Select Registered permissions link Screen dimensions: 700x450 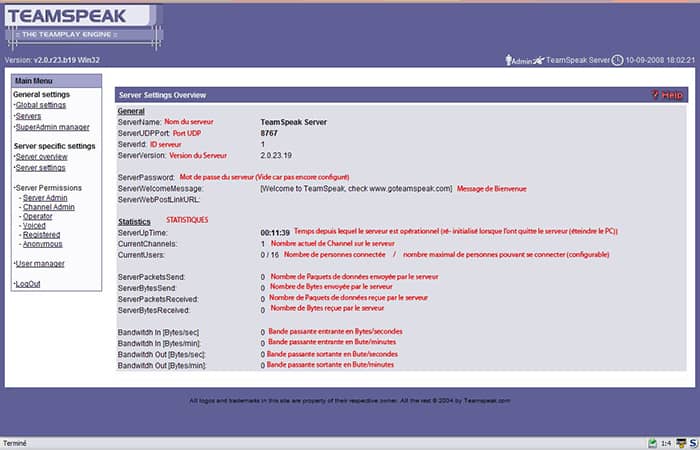click(x=42, y=235)
